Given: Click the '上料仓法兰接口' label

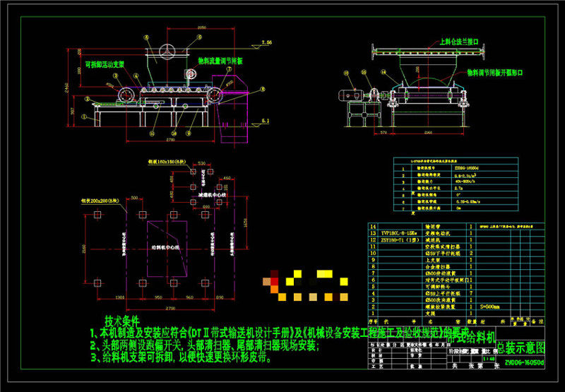Looking at the screenshot, I should 459,42.
